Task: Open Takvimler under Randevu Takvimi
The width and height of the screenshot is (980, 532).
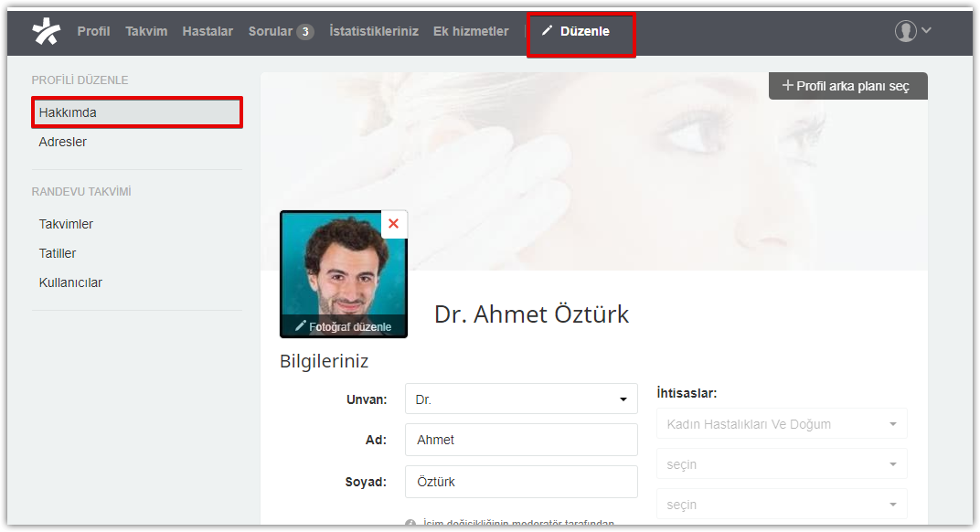Action: coord(66,224)
